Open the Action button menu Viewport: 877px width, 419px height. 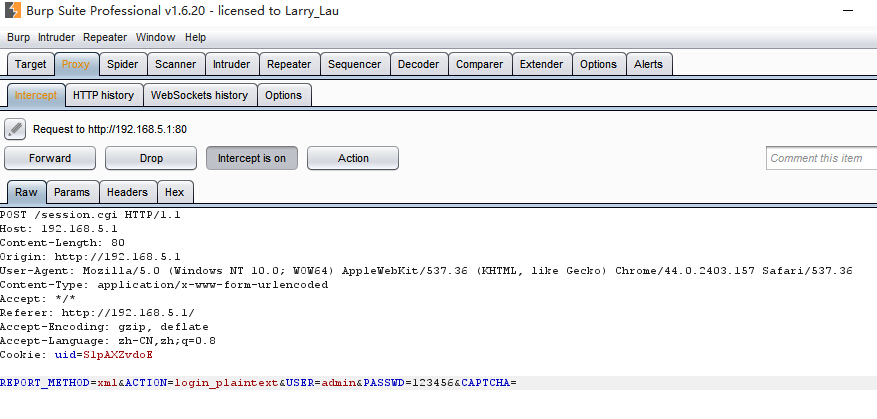(353, 158)
